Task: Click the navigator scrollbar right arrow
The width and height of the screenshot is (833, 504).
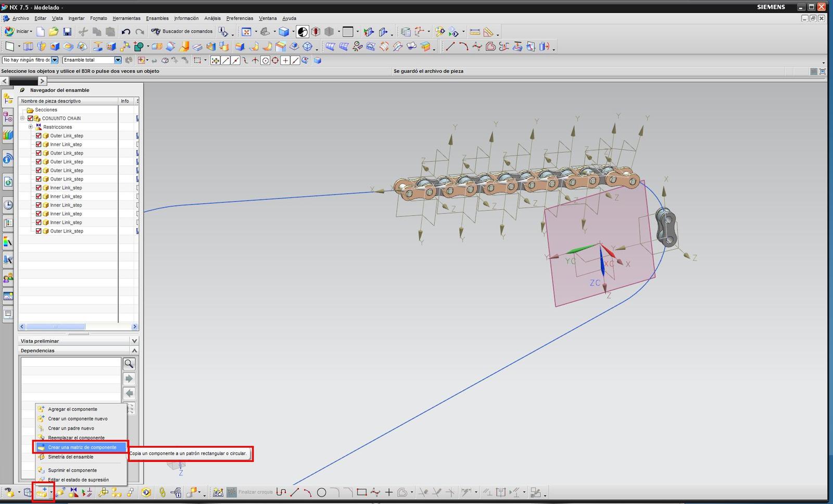Action: tap(135, 327)
